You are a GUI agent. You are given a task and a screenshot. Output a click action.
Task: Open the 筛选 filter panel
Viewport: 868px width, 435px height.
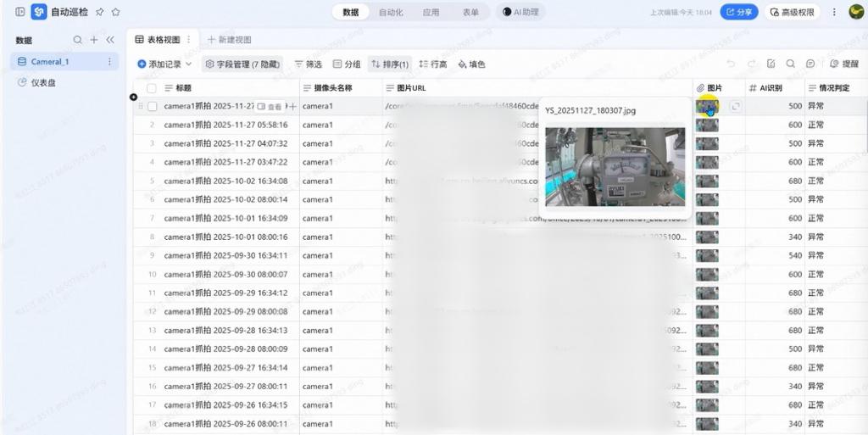tap(308, 64)
